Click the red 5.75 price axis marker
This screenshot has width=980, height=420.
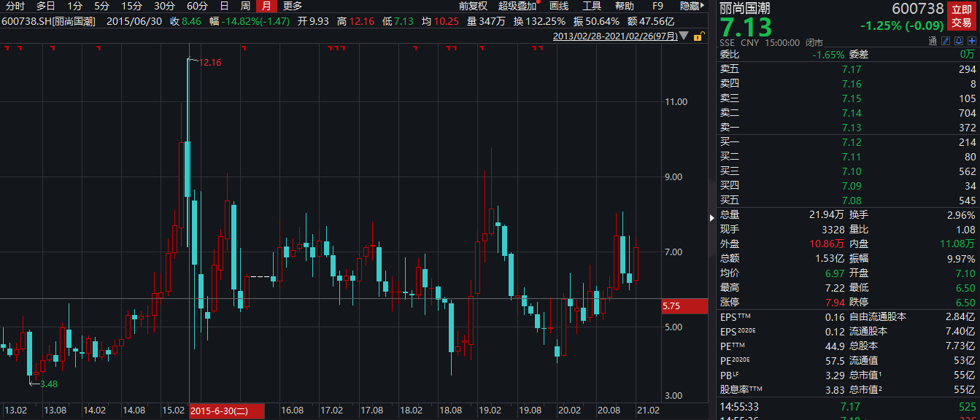click(683, 306)
